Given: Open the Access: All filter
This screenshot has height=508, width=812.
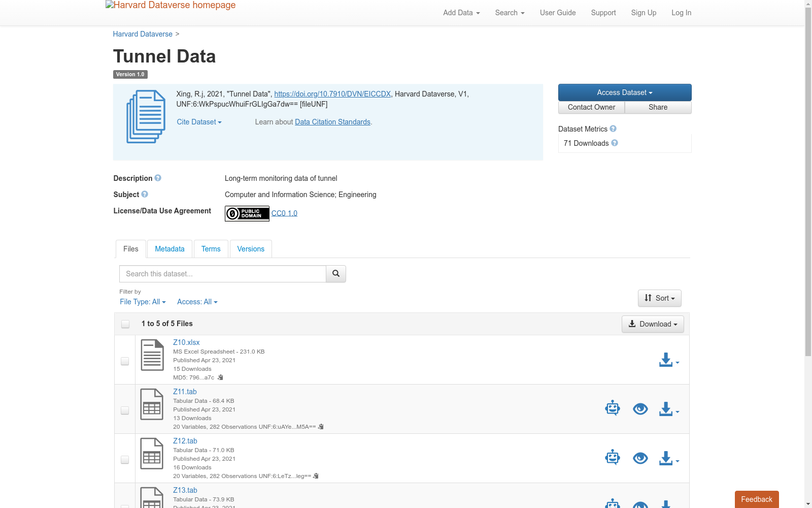Looking at the screenshot, I should click(x=197, y=302).
